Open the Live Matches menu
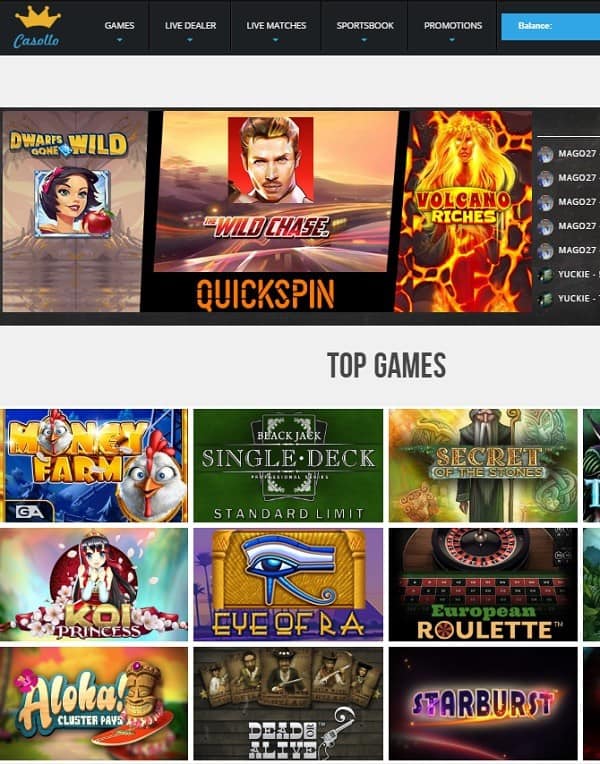 click(276, 26)
